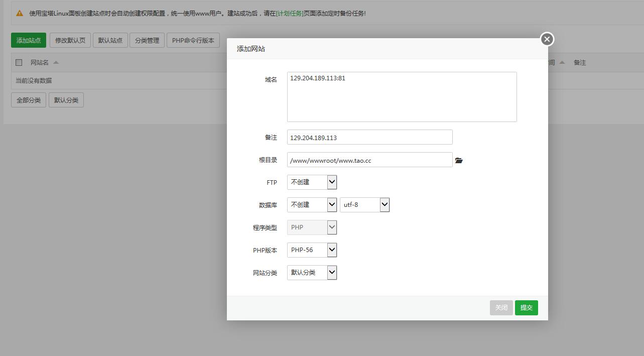The image size is (644, 356).
Task: Select the 默认分类 category tab
Action: 66,100
